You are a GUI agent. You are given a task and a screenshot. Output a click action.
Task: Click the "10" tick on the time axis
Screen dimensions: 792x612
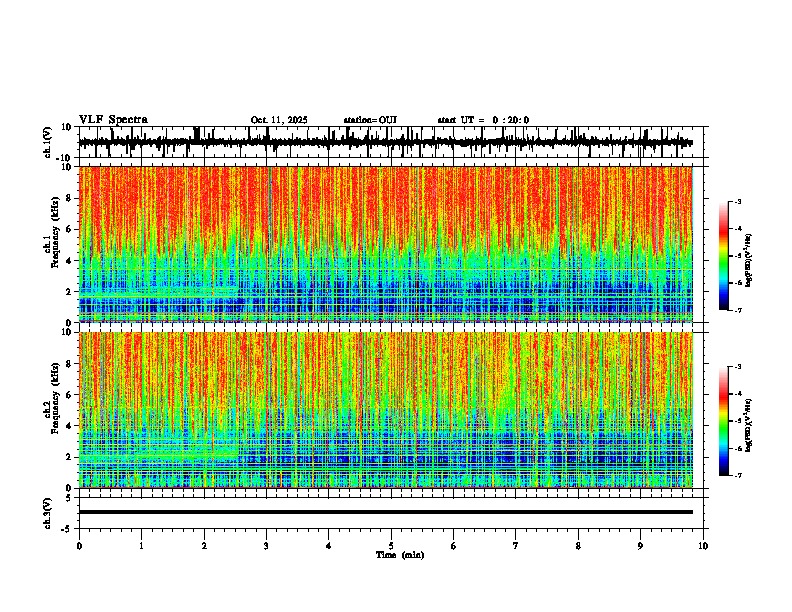coord(703,546)
